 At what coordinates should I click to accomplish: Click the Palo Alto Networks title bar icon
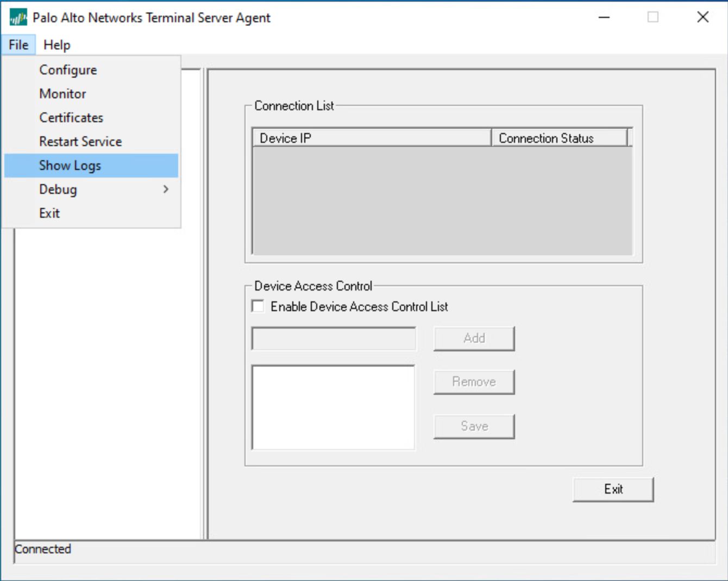pos(18,18)
